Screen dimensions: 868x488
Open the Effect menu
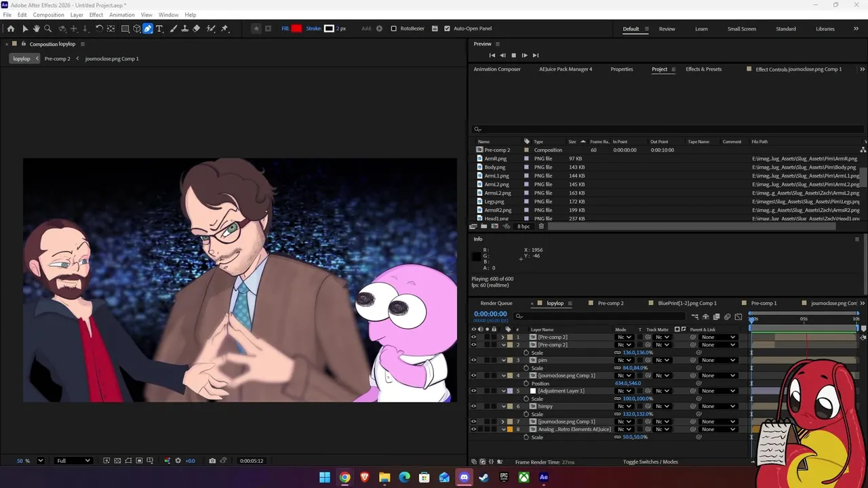tap(96, 15)
